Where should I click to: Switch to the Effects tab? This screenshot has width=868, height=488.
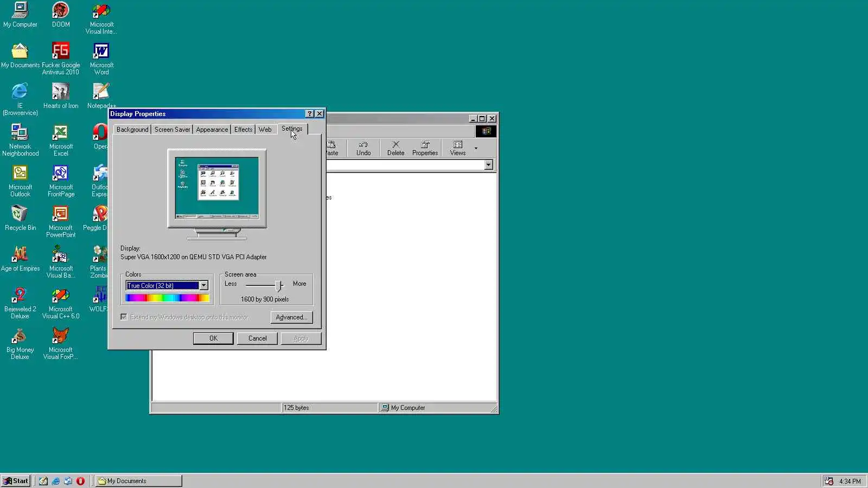[x=243, y=130]
